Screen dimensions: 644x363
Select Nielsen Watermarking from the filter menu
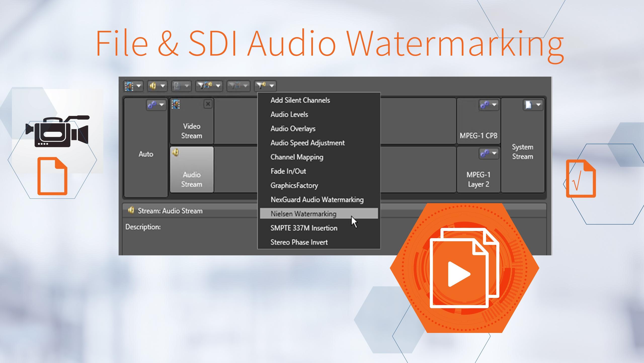pyautogui.click(x=303, y=214)
